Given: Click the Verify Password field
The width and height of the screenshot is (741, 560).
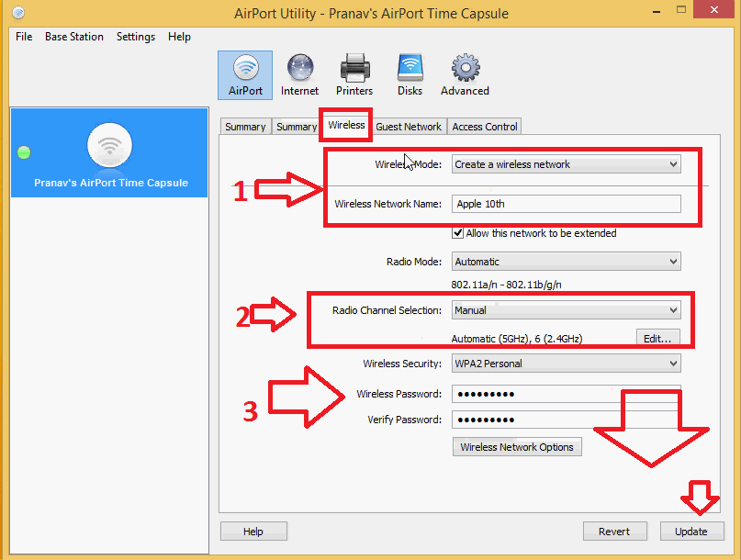Looking at the screenshot, I should point(566,420).
